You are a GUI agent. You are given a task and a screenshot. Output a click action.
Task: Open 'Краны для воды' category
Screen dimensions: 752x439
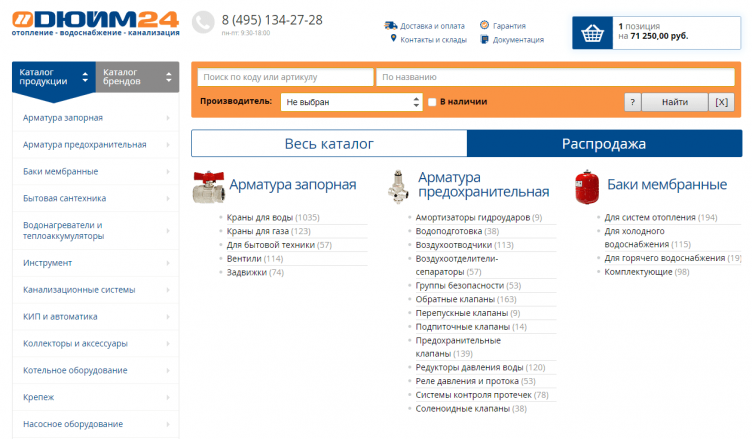259,217
